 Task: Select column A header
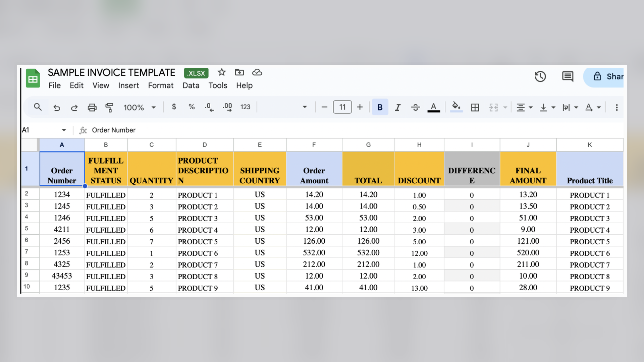point(62,145)
